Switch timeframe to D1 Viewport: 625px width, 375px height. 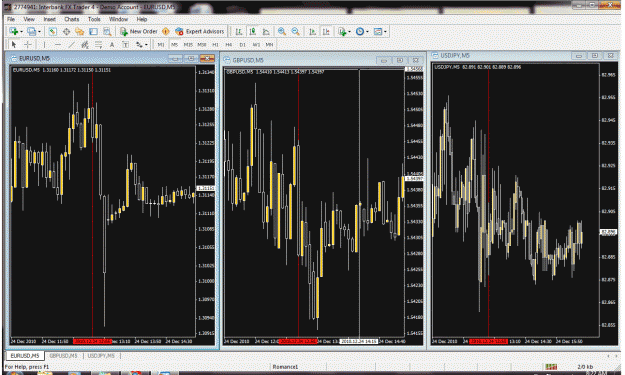242,45
